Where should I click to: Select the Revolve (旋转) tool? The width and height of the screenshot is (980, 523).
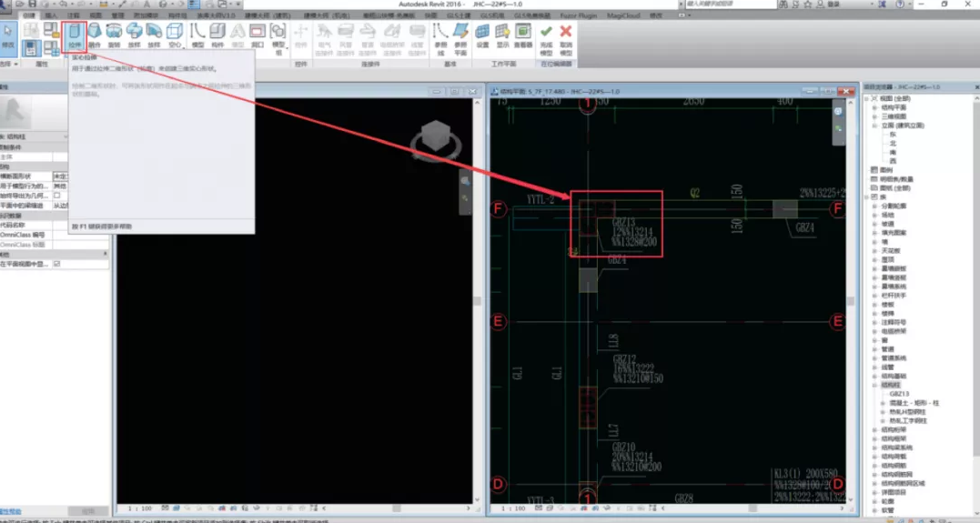pos(114,36)
